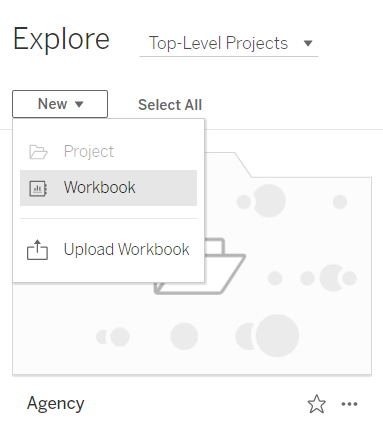383x436 pixels.
Task: Choose Upload Workbook from the New menu
Action: point(108,250)
